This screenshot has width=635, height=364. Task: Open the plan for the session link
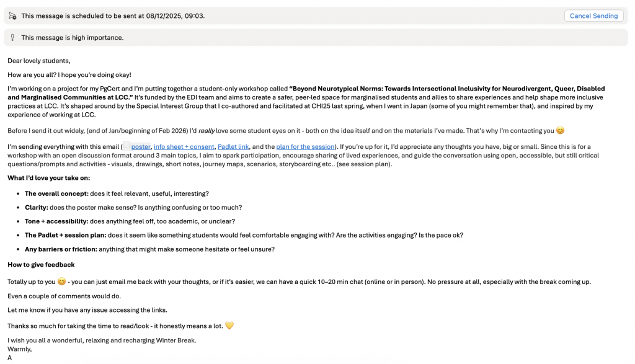(x=305, y=147)
